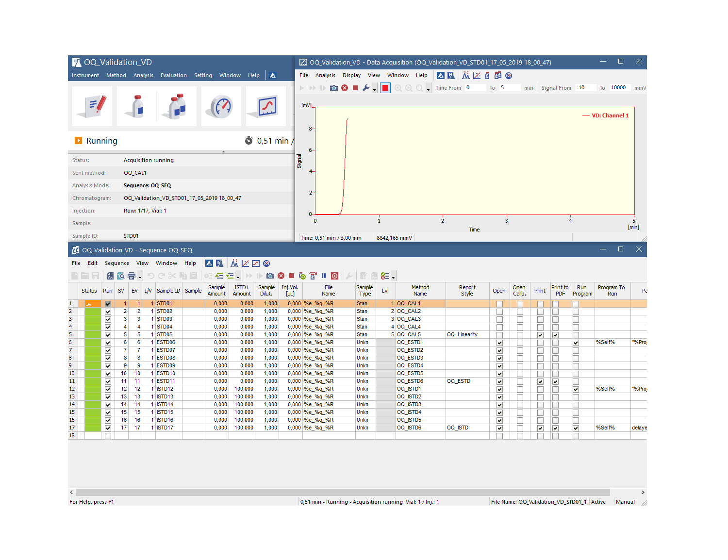Click the red power shutdown icon in Sequence toolbar

(334, 276)
